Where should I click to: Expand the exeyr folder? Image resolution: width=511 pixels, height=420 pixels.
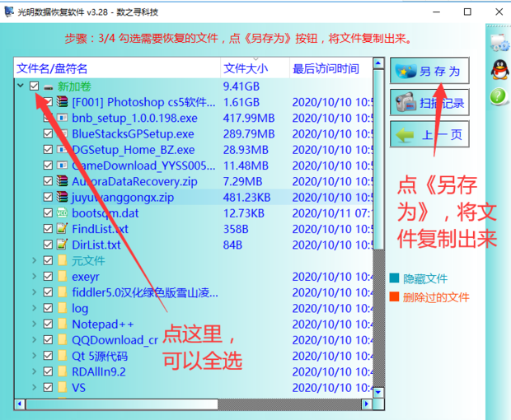35,276
